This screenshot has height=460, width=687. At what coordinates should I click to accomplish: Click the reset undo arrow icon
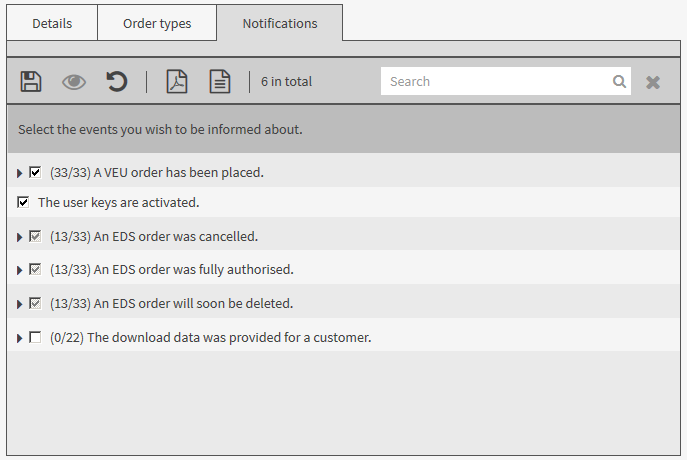[x=117, y=81]
